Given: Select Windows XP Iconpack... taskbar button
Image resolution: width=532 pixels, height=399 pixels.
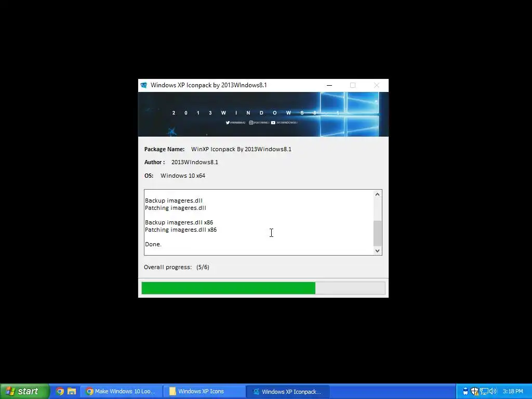Looking at the screenshot, I should (287, 391).
